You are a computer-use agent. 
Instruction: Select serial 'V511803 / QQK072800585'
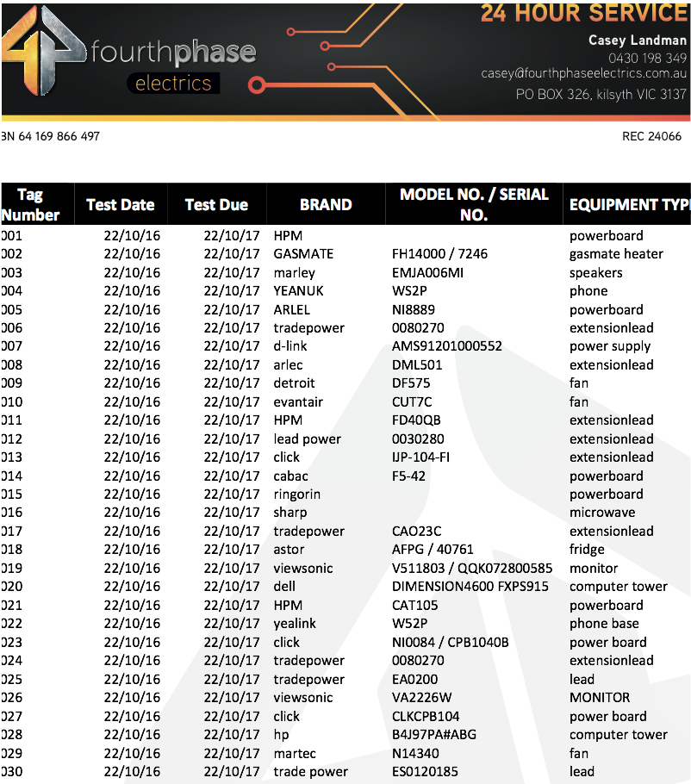472,568
